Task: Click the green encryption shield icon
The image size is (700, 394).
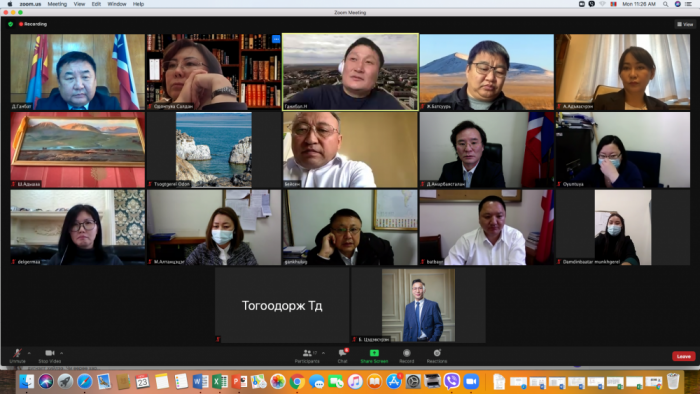Action: tap(11, 24)
